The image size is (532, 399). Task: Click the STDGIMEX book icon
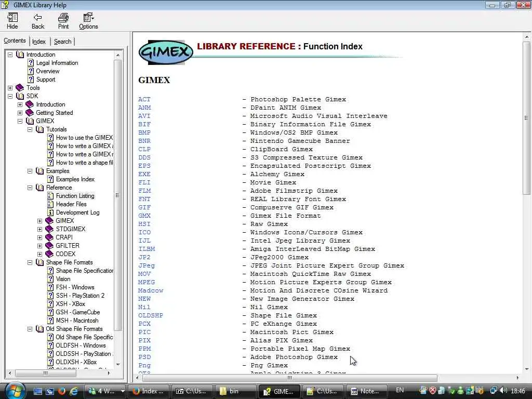[x=49, y=229]
